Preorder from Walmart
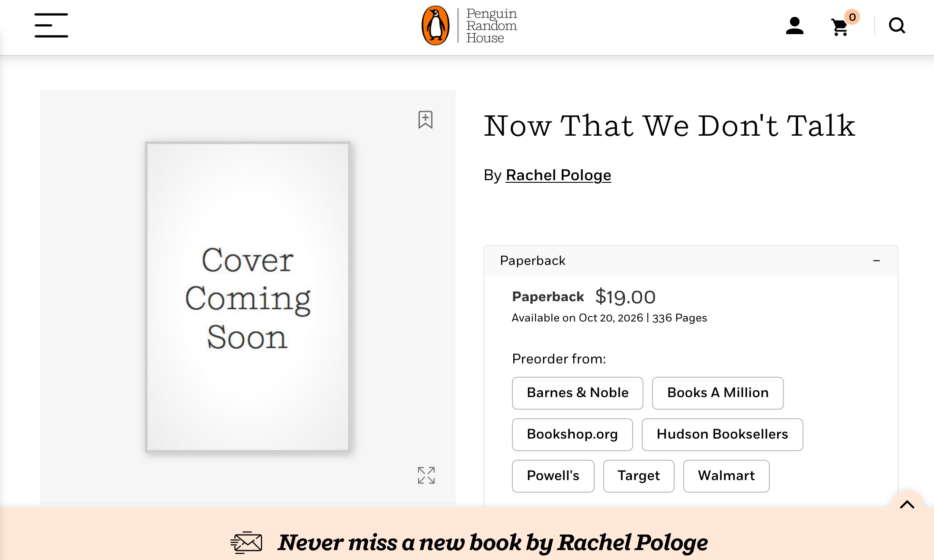Image resolution: width=934 pixels, height=560 pixels. tap(726, 476)
